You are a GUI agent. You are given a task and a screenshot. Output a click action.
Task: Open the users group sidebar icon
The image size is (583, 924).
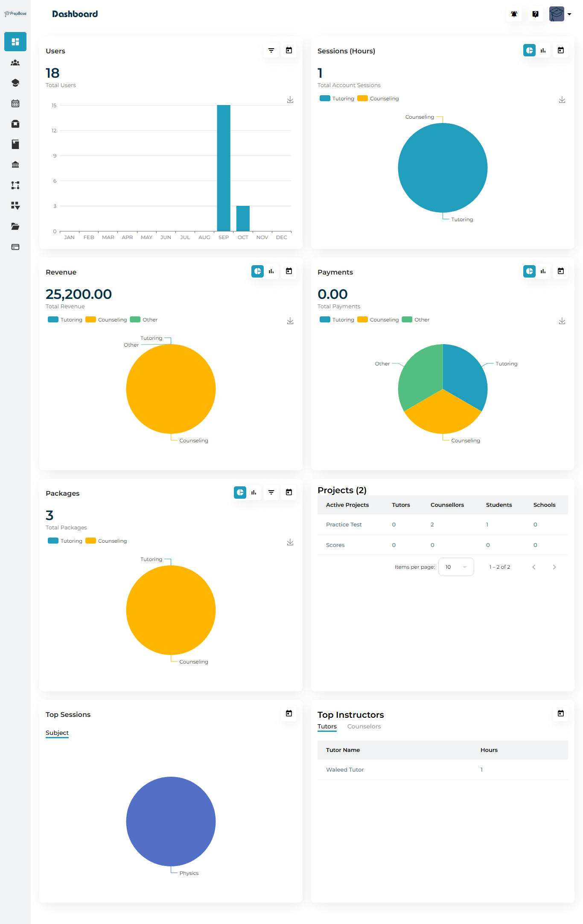(x=15, y=63)
